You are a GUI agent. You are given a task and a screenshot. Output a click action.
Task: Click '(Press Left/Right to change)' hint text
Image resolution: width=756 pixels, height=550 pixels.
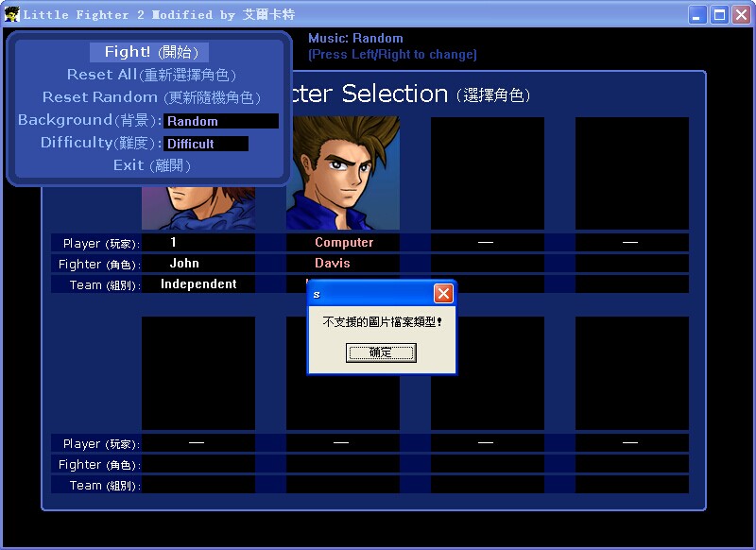(x=392, y=55)
